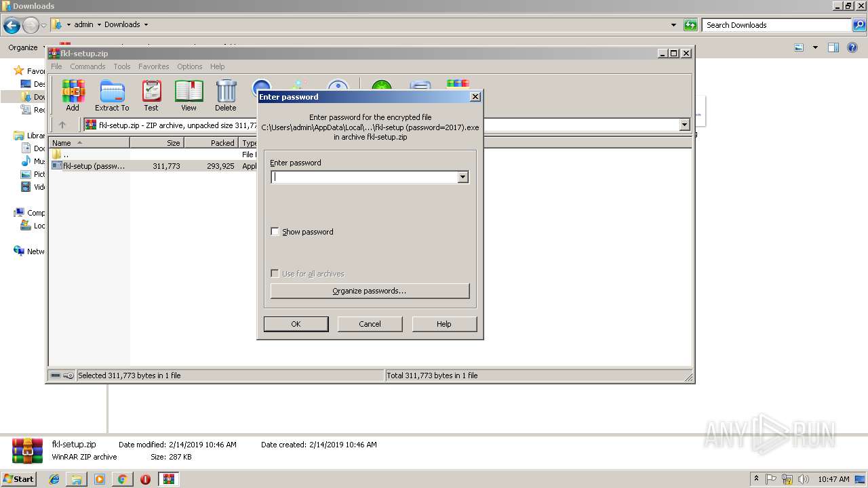This screenshot has height=488, width=868.
Task: Switch to WinRAR taskbar button
Action: click(169, 479)
